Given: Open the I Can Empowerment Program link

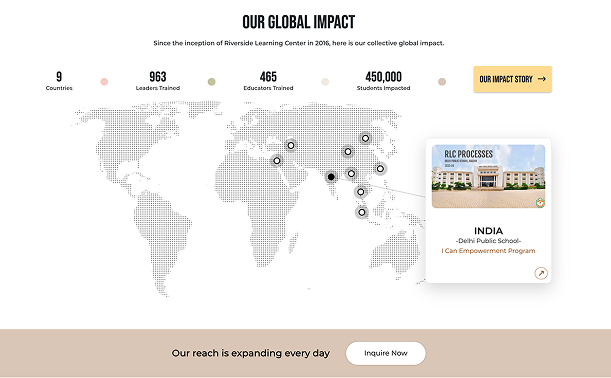Looking at the screenshot, I should [488, 251].
